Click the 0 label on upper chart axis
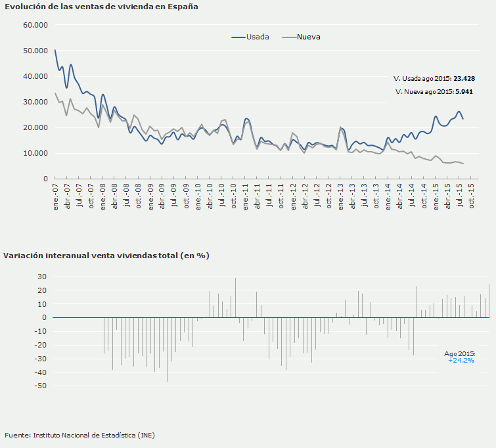The height and width of the screenshot is (448, 496). 45,179
